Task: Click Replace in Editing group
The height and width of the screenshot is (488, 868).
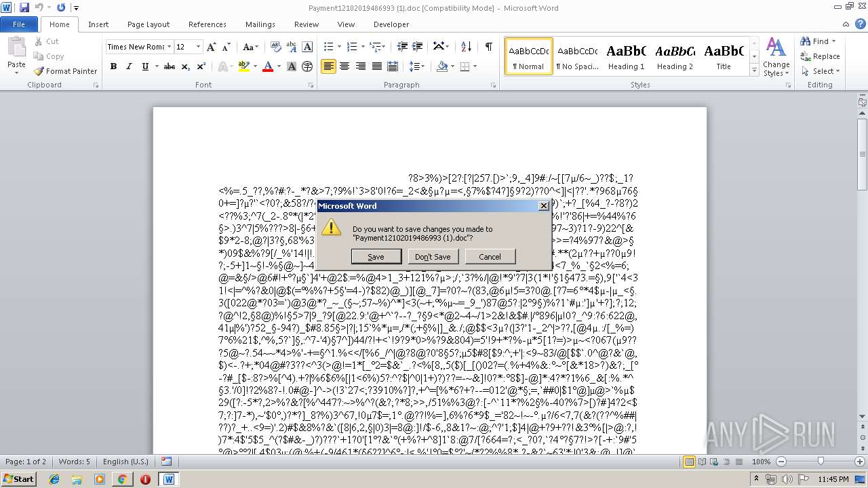Action: click(x=821, y=56)
